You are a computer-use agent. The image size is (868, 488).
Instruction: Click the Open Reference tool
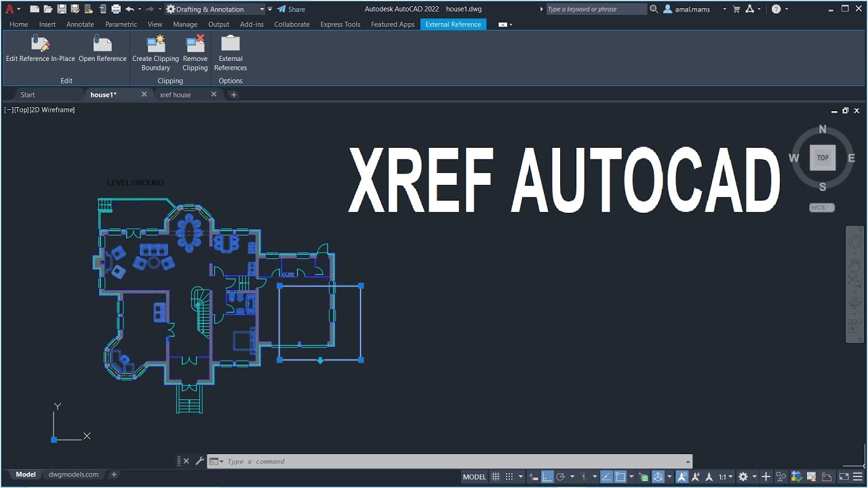coord(102,49)
